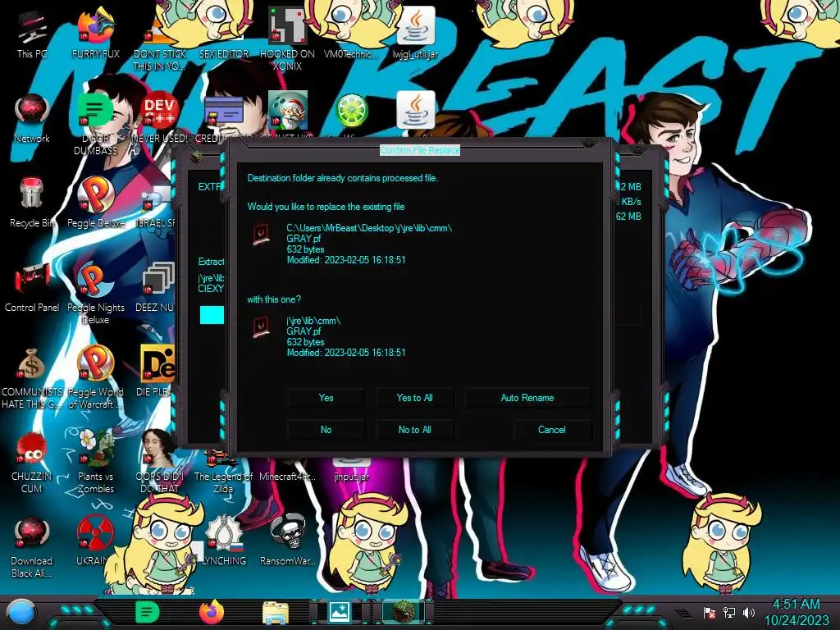This screenshot has height=630, width=840.
Task: Open the clock showing 4:51 AM
Action: pyautogui.click(x=797, y=612)
